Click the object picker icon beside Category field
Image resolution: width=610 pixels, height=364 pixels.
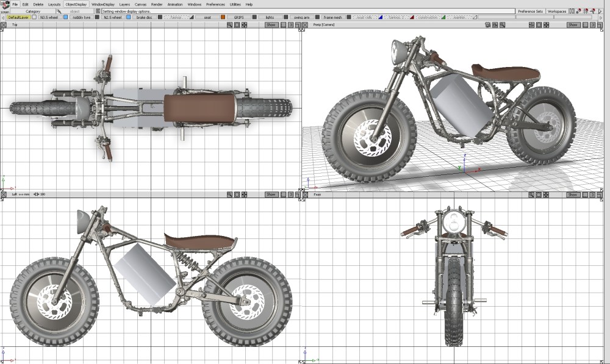(59, 11)
